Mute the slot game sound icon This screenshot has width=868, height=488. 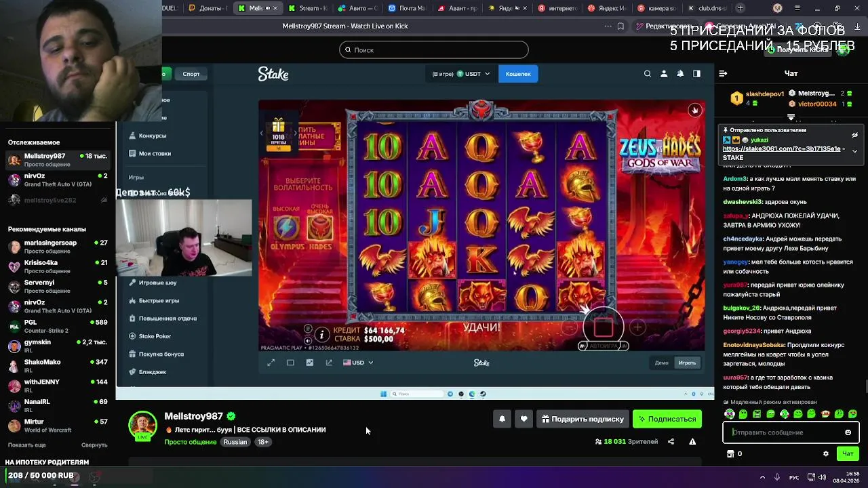308,340
